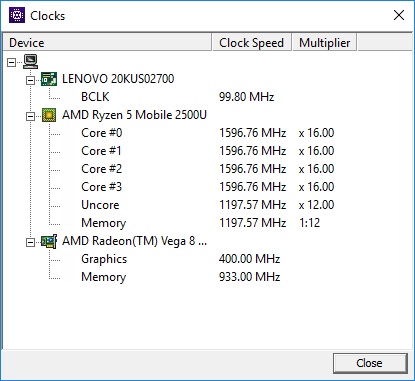Select the Core #2 row

(x=207, y=169)
